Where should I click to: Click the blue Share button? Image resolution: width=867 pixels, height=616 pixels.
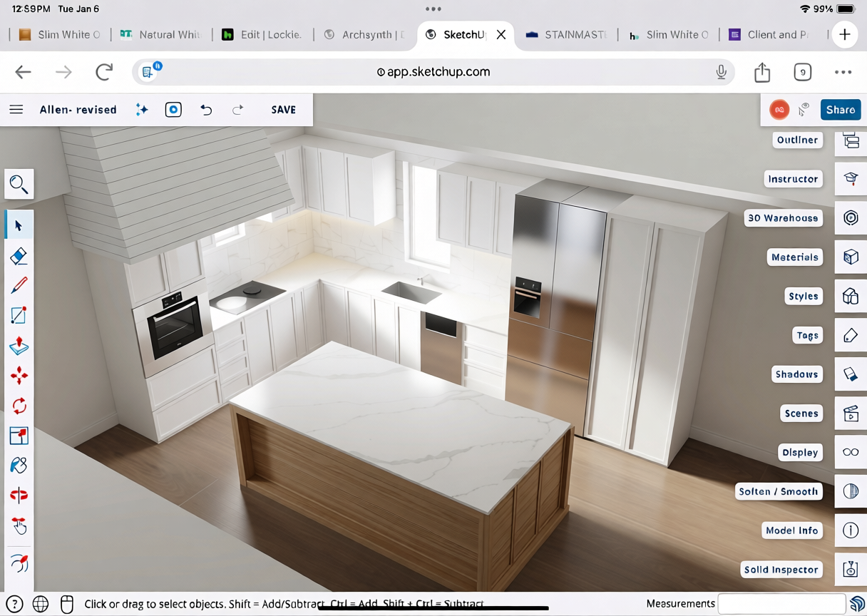pos(840,110)
